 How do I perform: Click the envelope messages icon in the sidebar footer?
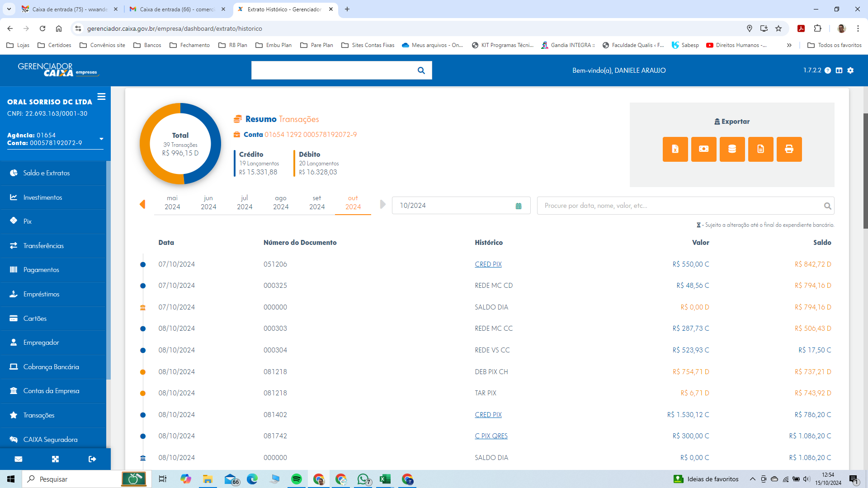(19, 459)
